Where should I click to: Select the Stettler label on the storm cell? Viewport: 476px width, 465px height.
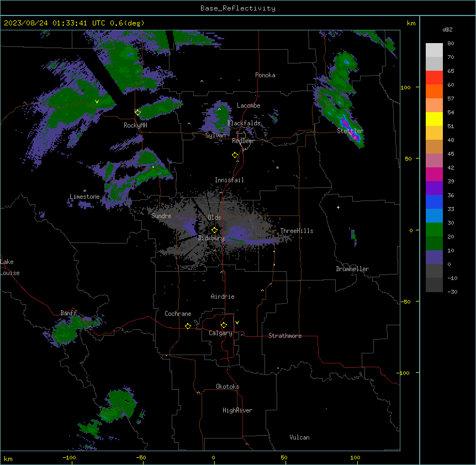click(x=350, y=131)
